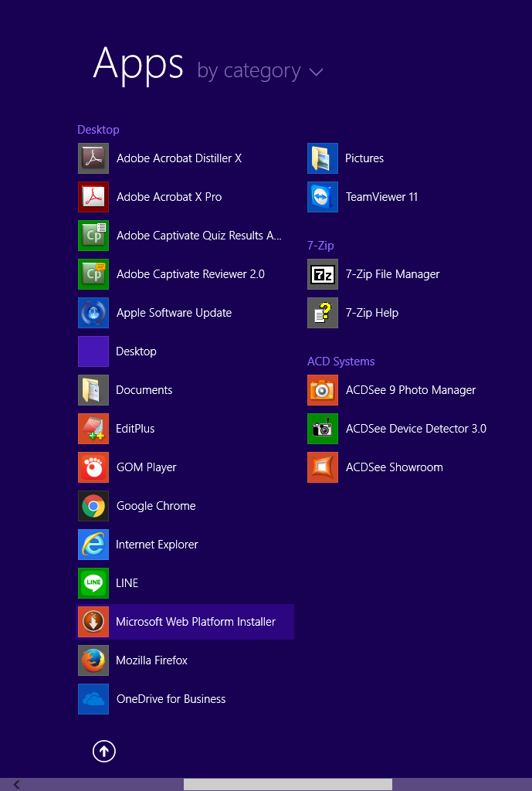Open the 'by category' sort dropdown
This screenshot has width=532, height=791.
pos(260,71)
